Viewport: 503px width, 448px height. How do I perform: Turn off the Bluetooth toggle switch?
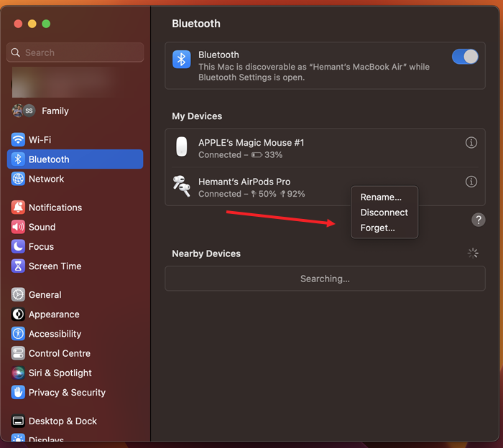[x=465, y=57]
